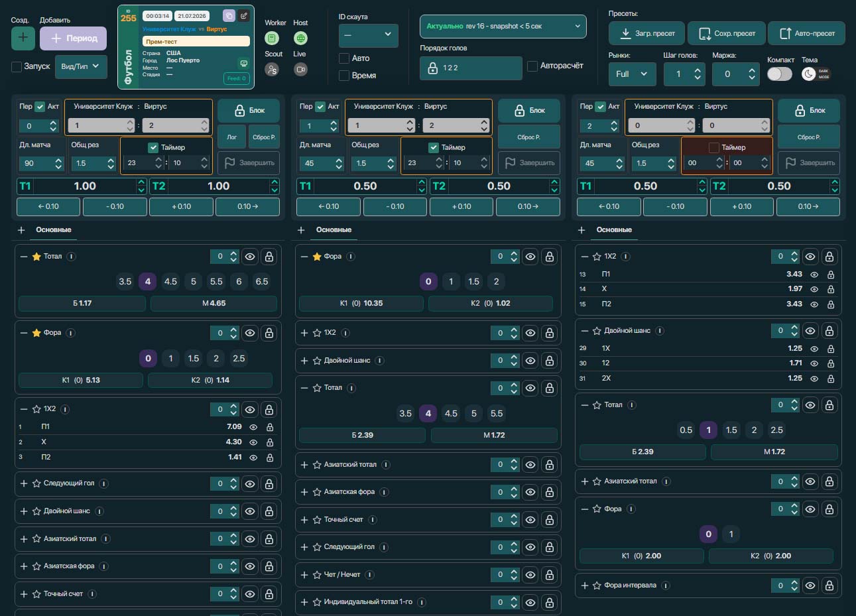856x616 pixels.
Task: Expand the Фора интервала market
Action: click(x=585, y=585)
